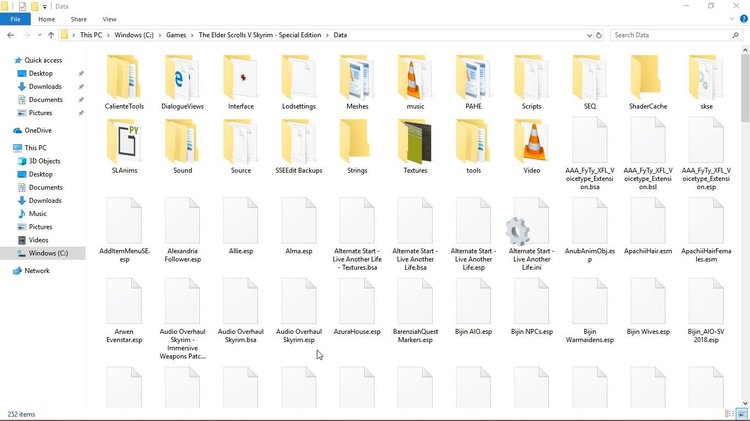Click the vertical scrollbar thumb
This screenshot has height=421, width=750.
click(745, 89)
